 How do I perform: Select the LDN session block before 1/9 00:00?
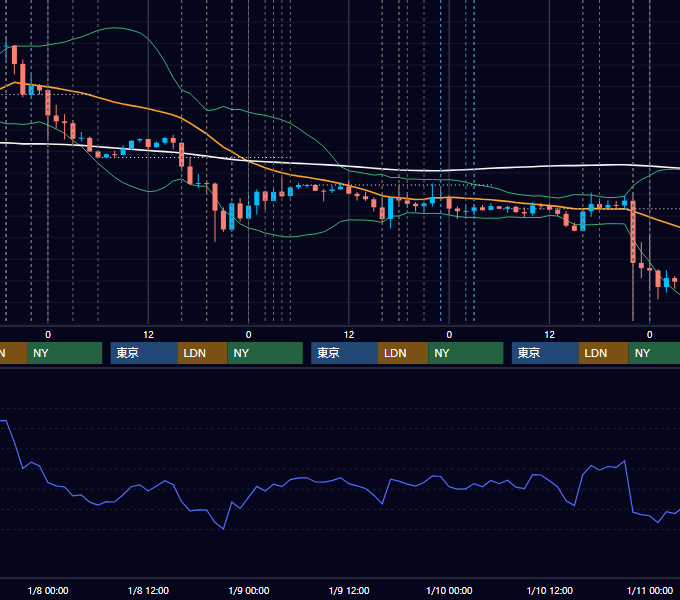click(203, 353)
